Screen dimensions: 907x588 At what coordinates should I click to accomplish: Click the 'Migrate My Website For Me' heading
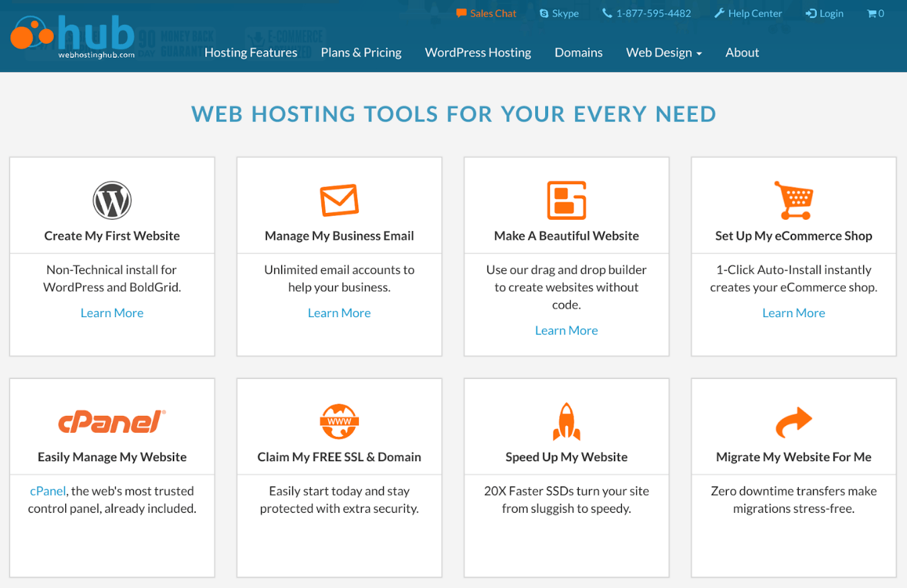[794, 457]
